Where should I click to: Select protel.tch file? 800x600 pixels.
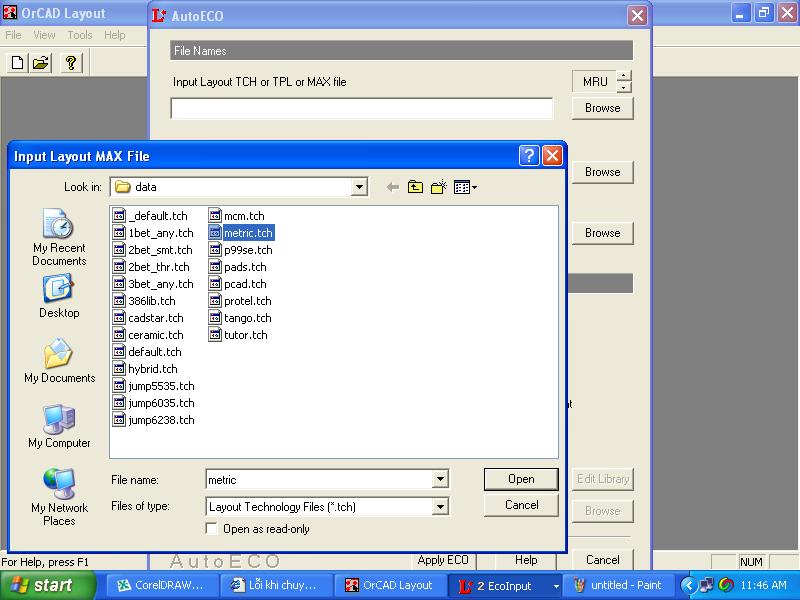tap(240, 301)
